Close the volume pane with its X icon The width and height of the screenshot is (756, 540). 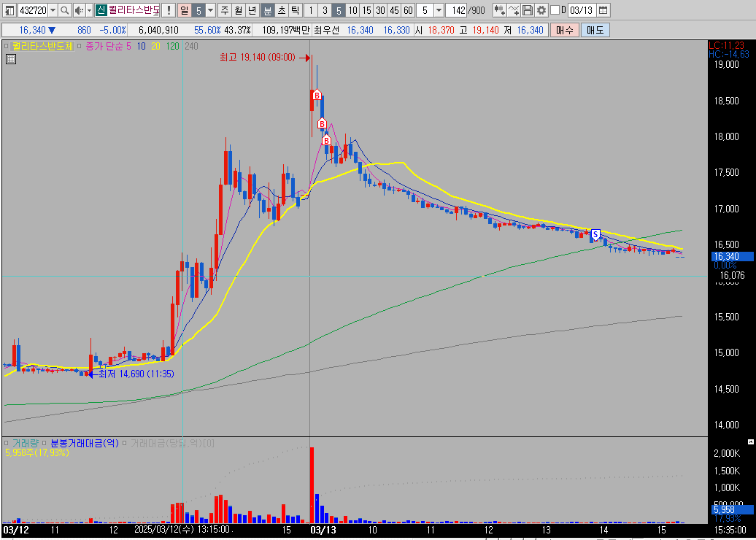point(750,441)
